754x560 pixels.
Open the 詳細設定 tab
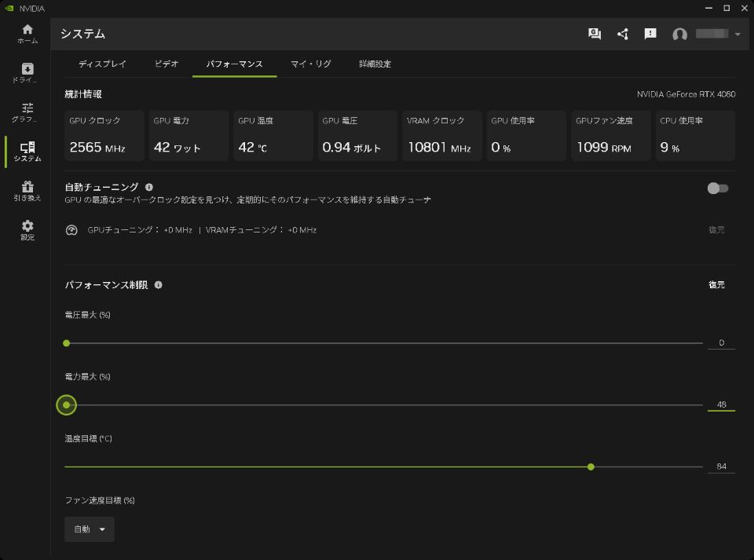(x=375, y=64)
